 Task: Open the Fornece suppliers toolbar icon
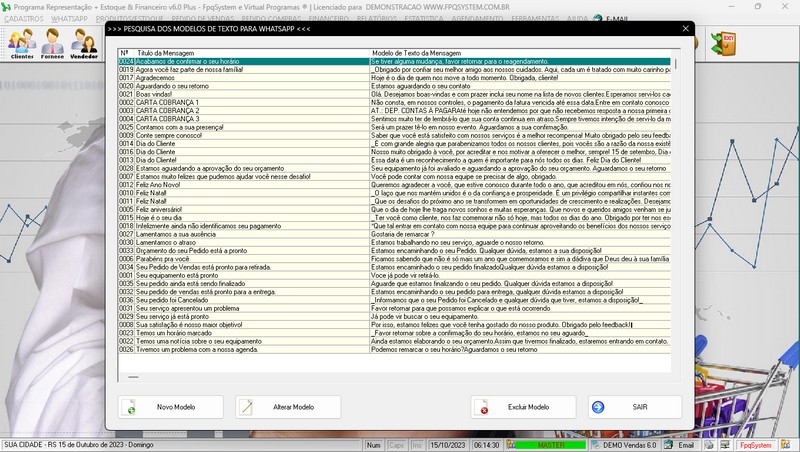53,44
